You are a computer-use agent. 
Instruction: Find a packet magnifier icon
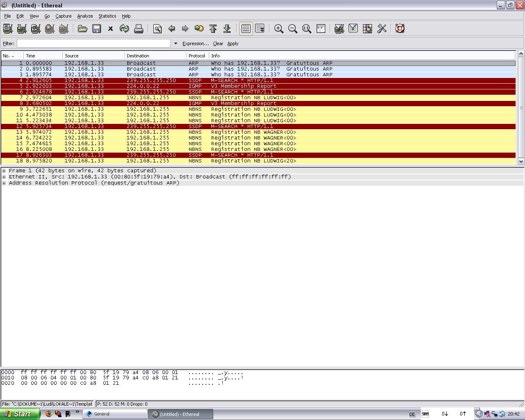[x=157, y=28]
